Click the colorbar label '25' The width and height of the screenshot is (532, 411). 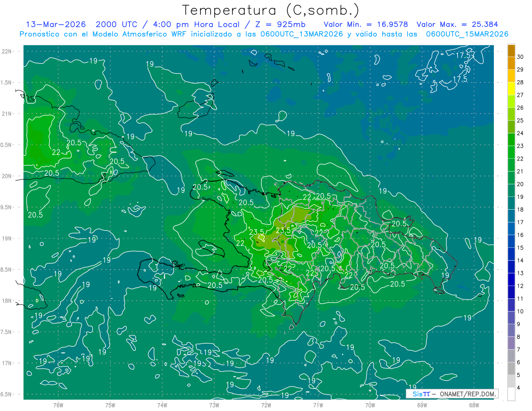click(520, 120)
